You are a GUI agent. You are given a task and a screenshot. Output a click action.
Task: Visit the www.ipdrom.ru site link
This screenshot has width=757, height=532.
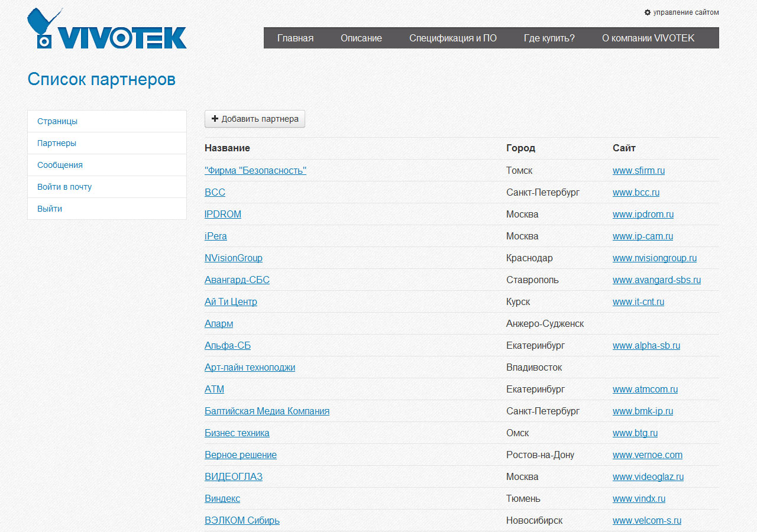coord(643,214)
